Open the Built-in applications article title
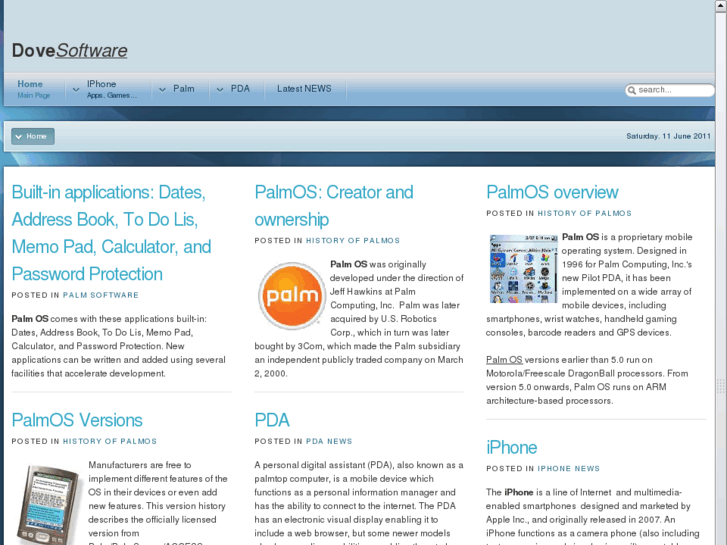The height and width of the screenshot is (545, 727). [x=111, y=233]
